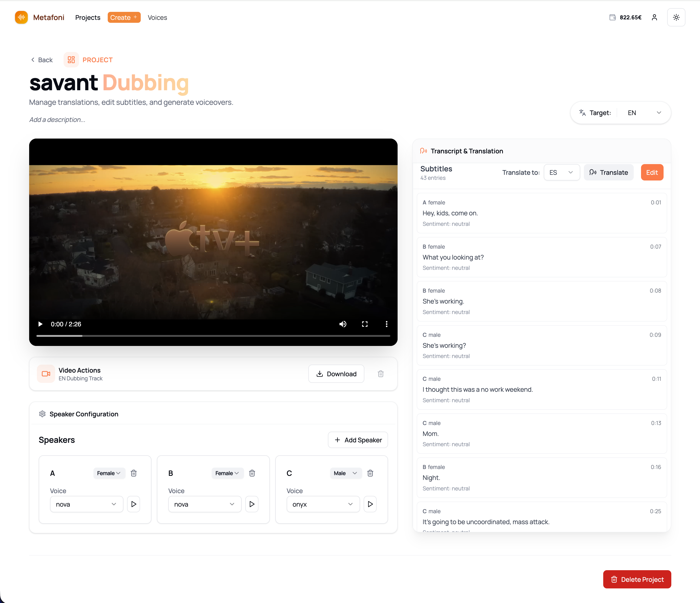Screen dimensions: 700x603
Task: Open the Projects menu item
Action: point(87,18)
